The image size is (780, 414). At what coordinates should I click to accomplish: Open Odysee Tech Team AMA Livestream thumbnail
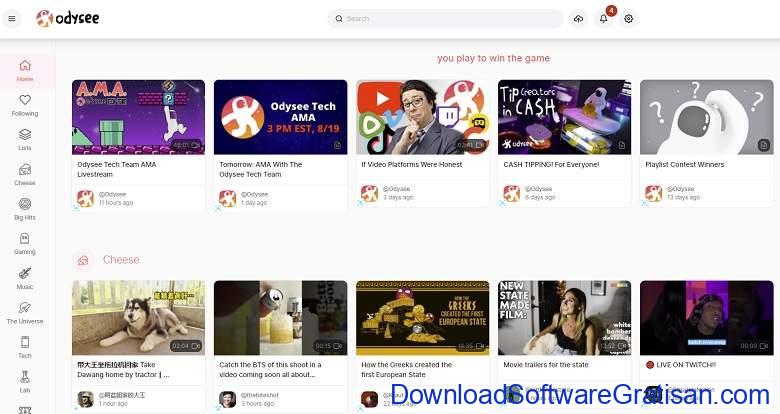tap(138, 117)
